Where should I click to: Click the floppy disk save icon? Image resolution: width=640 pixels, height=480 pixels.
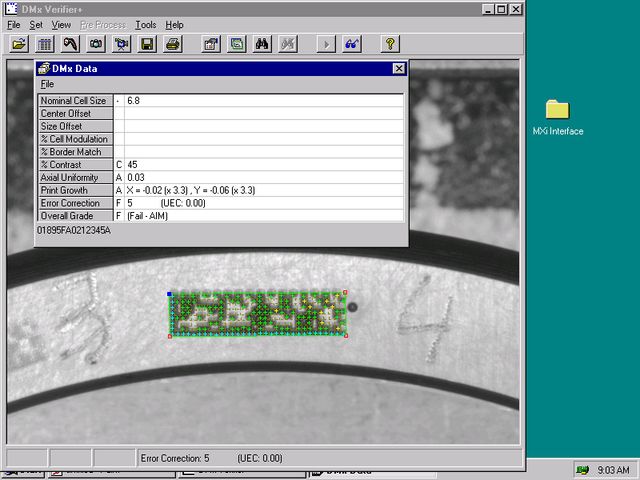pos(147,44)
